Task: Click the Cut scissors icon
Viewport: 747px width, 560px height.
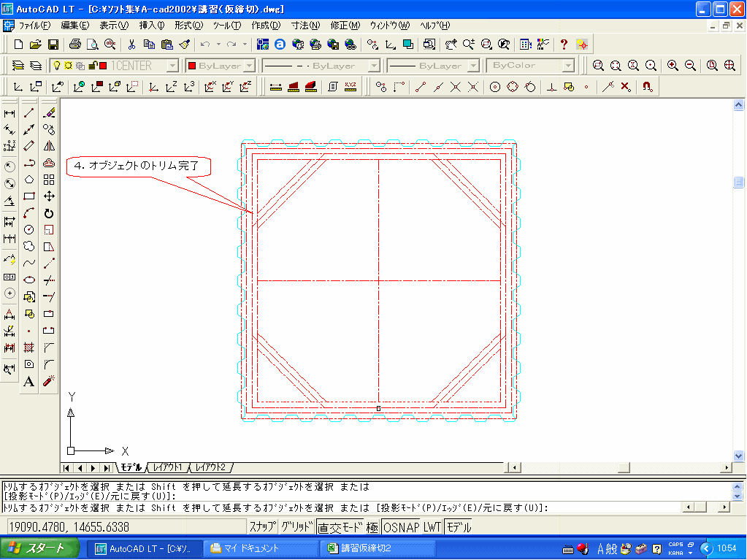Action: coord(131,45)
